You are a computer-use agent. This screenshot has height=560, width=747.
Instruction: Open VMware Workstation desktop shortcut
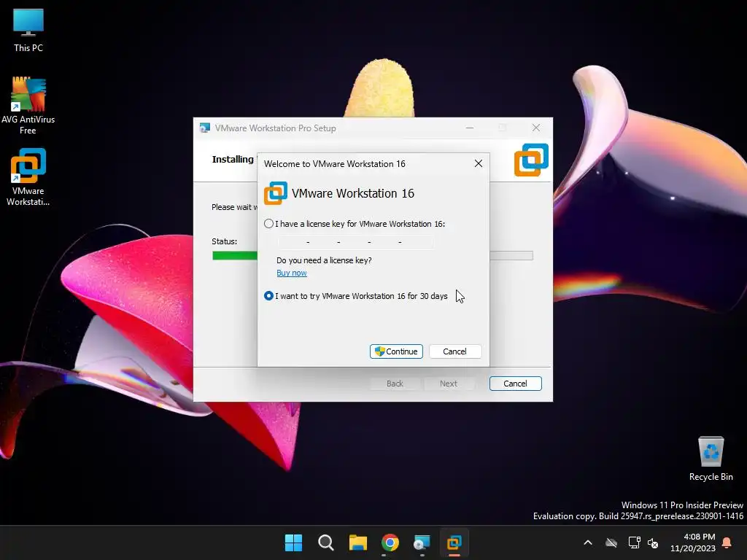click(x=28, y=177)
